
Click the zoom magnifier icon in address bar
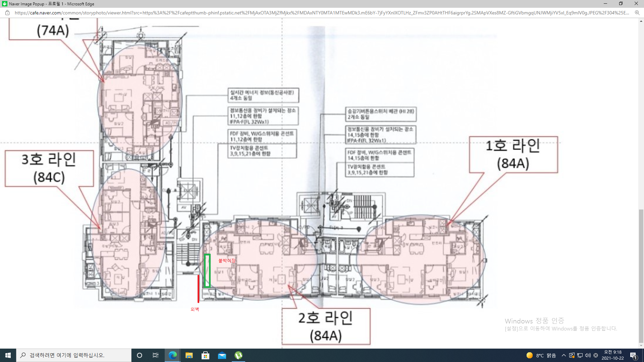point(637,13)
